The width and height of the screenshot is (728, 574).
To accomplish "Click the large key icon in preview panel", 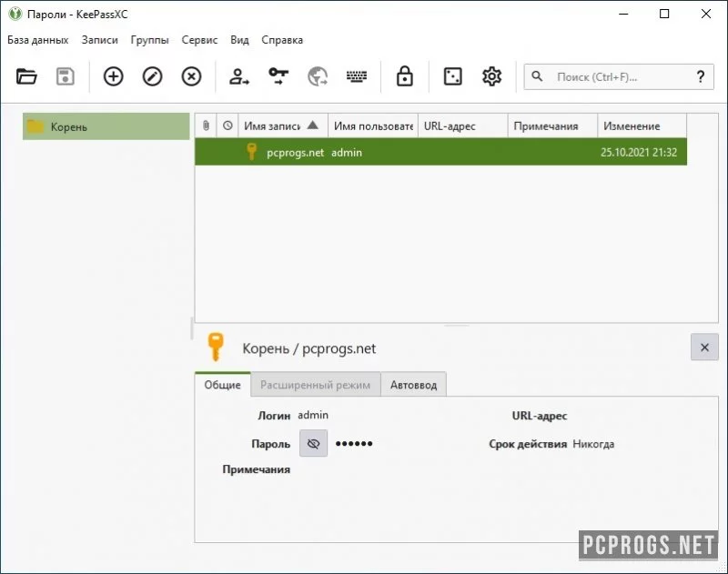I will [x=216, y=347].
